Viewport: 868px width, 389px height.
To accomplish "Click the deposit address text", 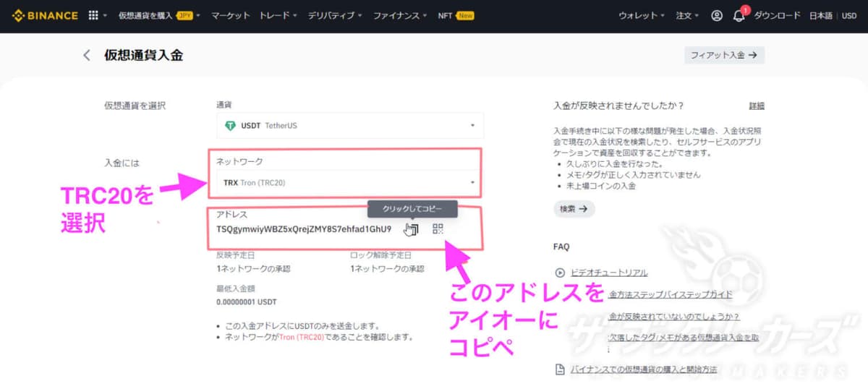I will (x=304, y=229).
